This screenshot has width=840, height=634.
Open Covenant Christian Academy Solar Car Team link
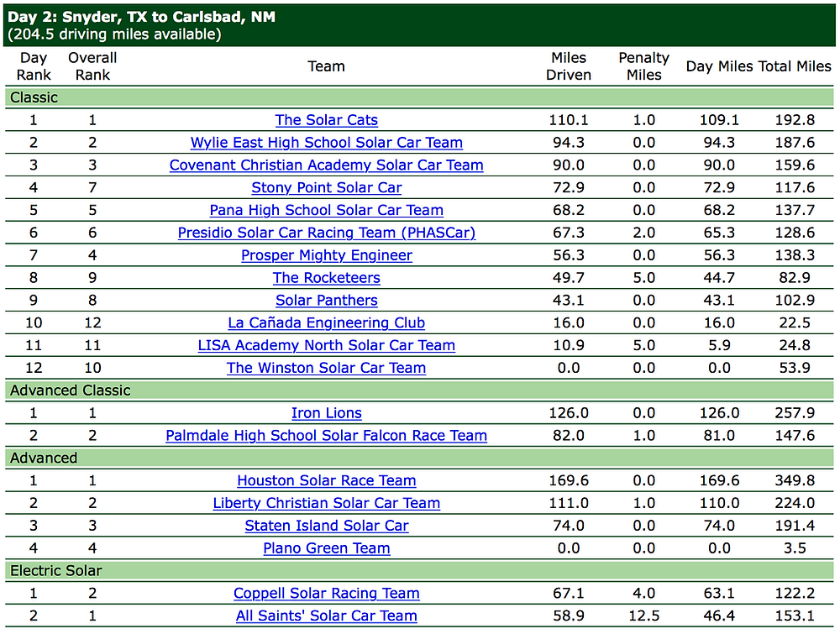coord(326,165)
